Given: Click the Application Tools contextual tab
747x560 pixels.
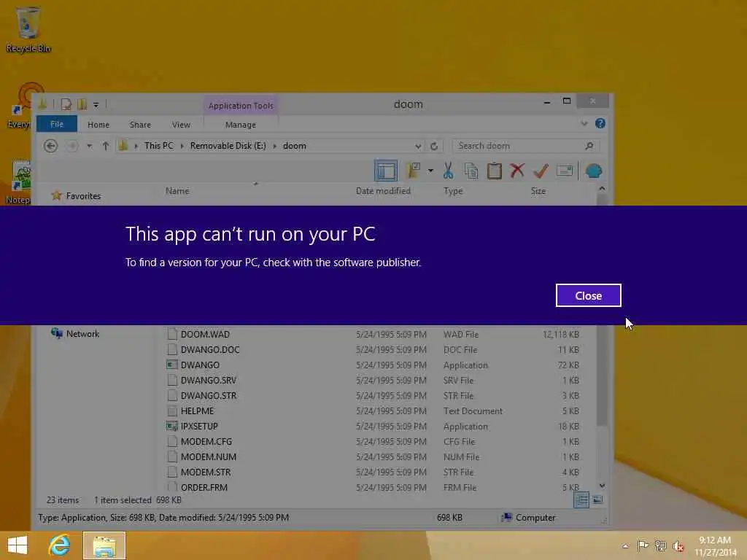Looking at the screenshot, I should tap(241, 105).
